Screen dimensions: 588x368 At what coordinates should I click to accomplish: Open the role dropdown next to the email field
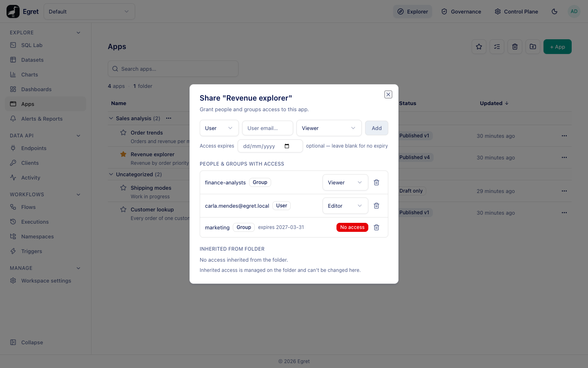click(x=329, y=128)
